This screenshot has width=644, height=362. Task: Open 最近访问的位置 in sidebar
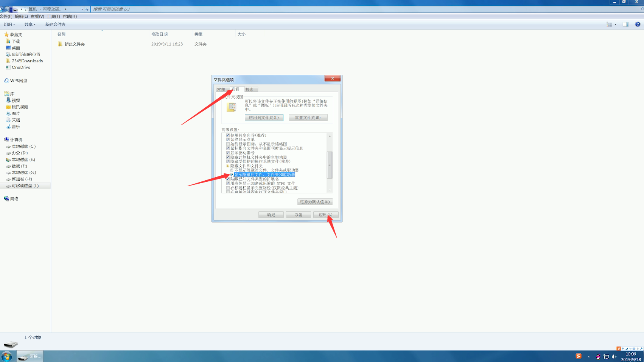pyautogui.click(x=23, y=54)
